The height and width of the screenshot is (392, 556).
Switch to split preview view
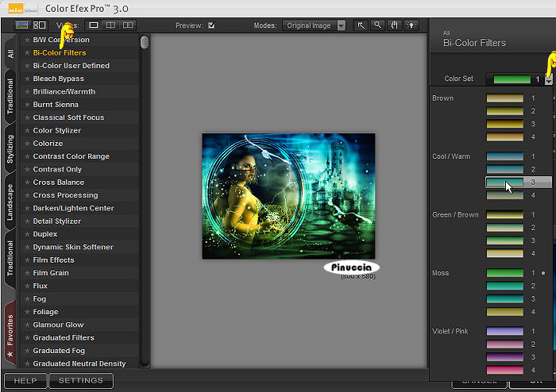(x=111, y=25)
